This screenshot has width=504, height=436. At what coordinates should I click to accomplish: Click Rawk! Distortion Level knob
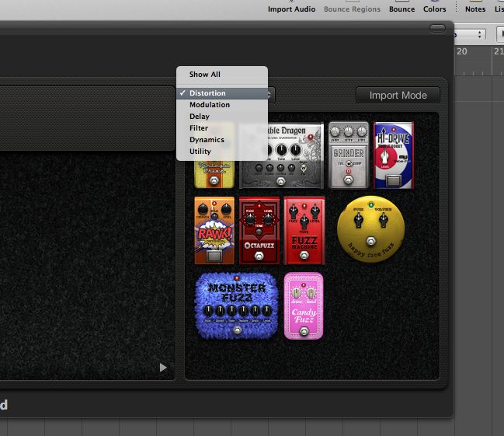(x=226, y=209)
